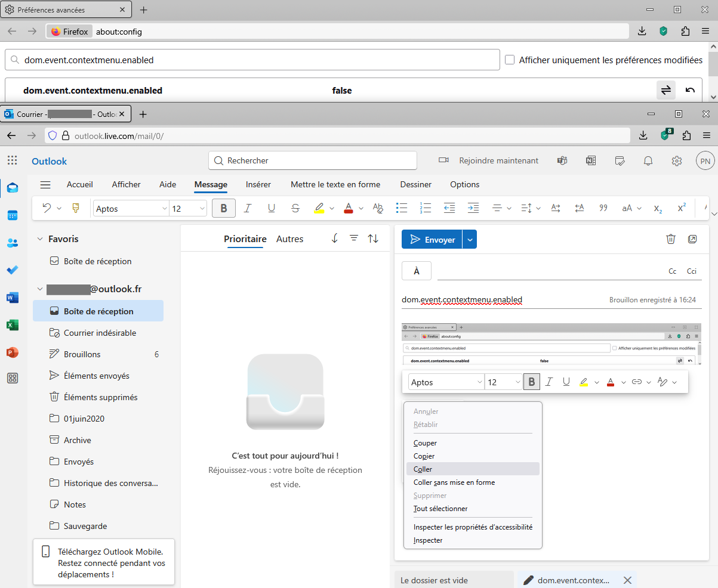Switch to "Mettre le texte en forme" tab
The image size is (718, 588).
pos(335,185)
